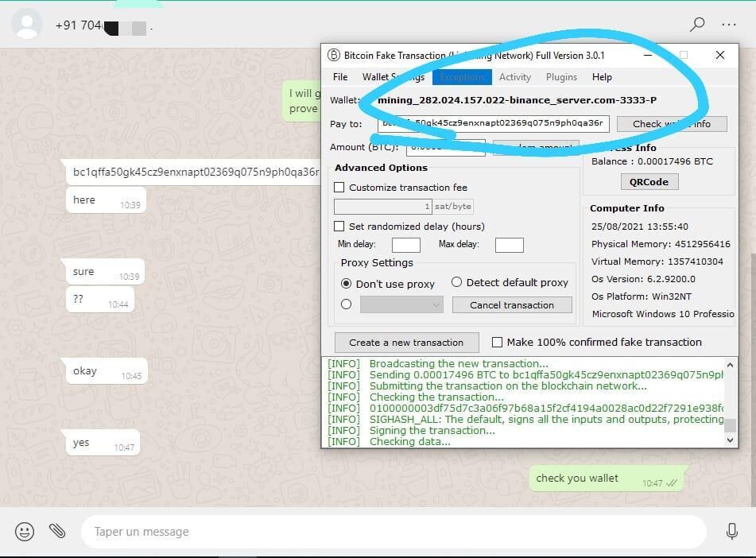Open the disabled proxy list dropdown
The height and width of the screenshot is (558, 756).
pyautogui.click(x=401, y=304)
